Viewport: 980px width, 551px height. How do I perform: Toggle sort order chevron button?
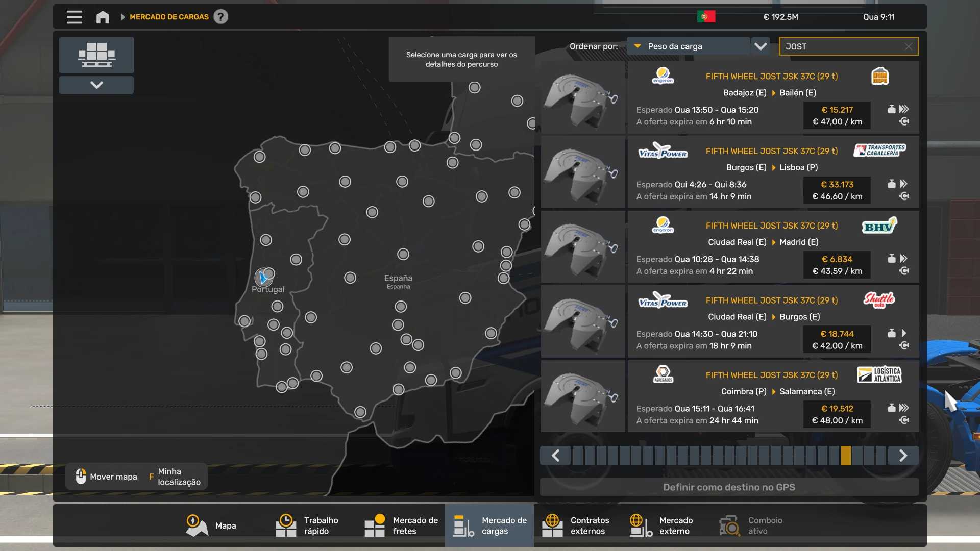pos(761,46)
